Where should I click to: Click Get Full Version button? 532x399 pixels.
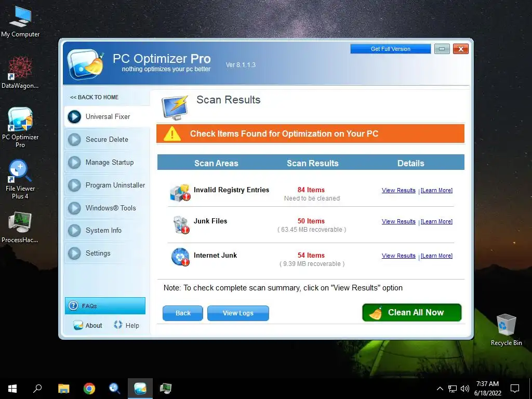391,49
